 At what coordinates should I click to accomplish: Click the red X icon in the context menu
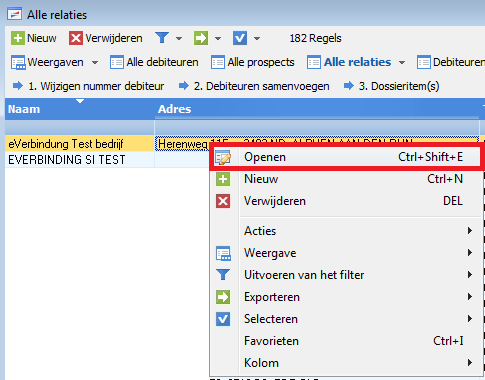pyautogui.click(x=223, y=201)
